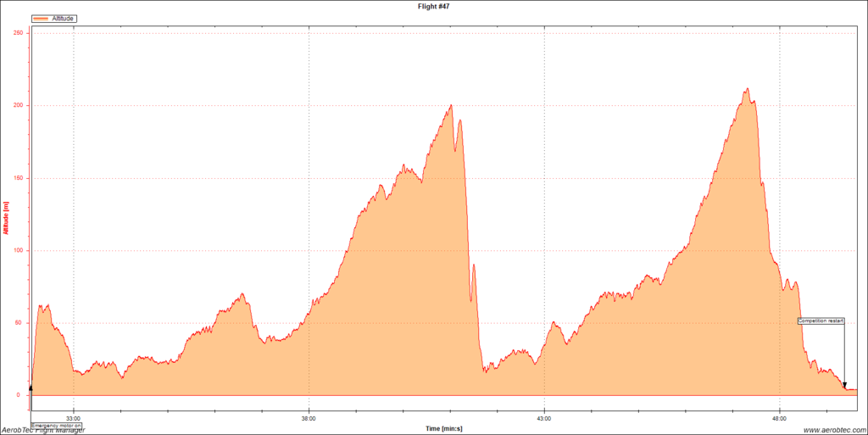Image resolution: width=868 pixels, height=435 pixels.
Task: Select the Competition restart annotation label
Action: click(x=821, y=321)
